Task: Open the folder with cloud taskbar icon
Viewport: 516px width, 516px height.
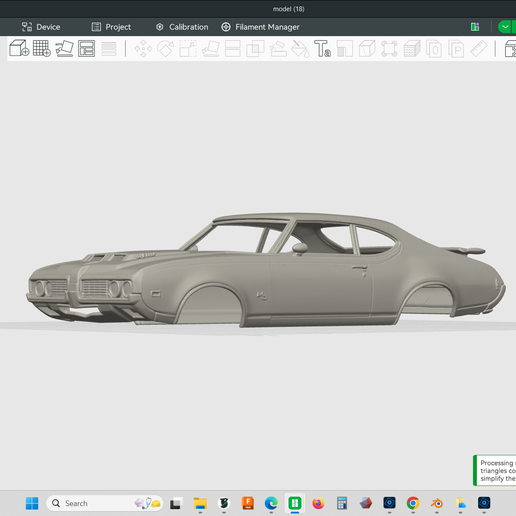Action: (x=461, y=503)
